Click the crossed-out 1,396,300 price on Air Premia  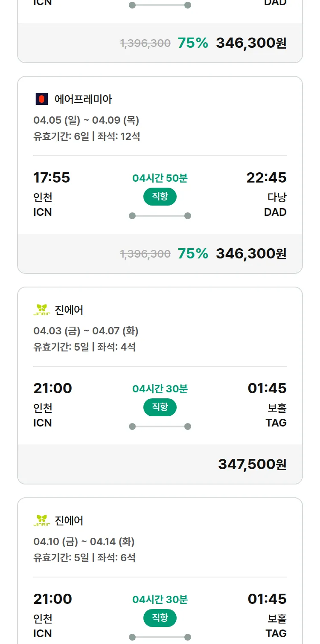[x=145, y=254]
